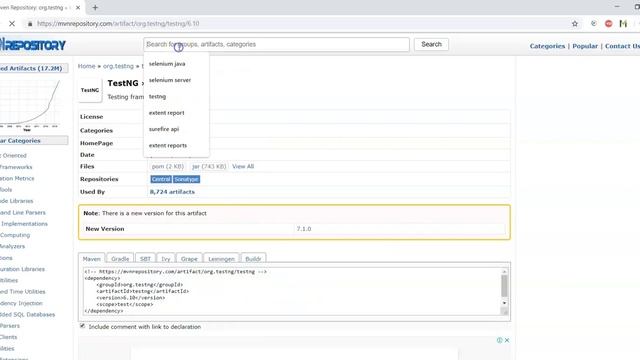
Task: Open 'Embedded SQL Databases' category
Action: [27, 315]
